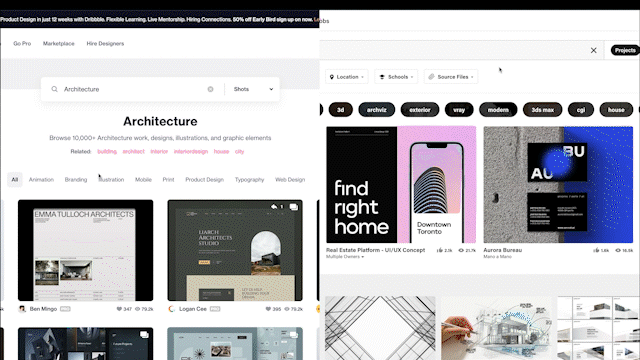Select related tag building
The width and height of the screenshot is (640, 360).
(107, 151)
